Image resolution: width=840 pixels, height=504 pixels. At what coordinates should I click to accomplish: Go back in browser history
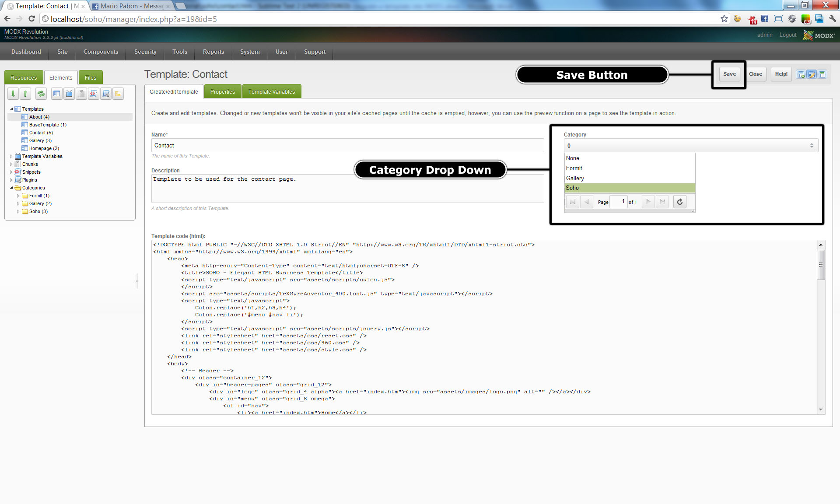click(x=7, y=19)
